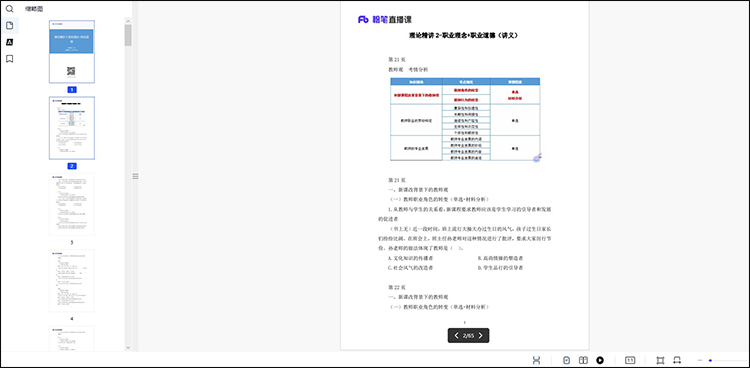
Task: Fit page to width
Action: pyautogui.click(x=677, y=360)
